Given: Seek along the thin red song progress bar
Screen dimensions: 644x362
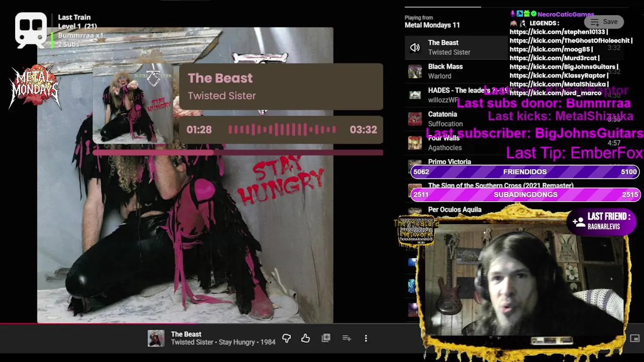Looking at the screenshot, I should pyautogui.click(x=201, y=323).
